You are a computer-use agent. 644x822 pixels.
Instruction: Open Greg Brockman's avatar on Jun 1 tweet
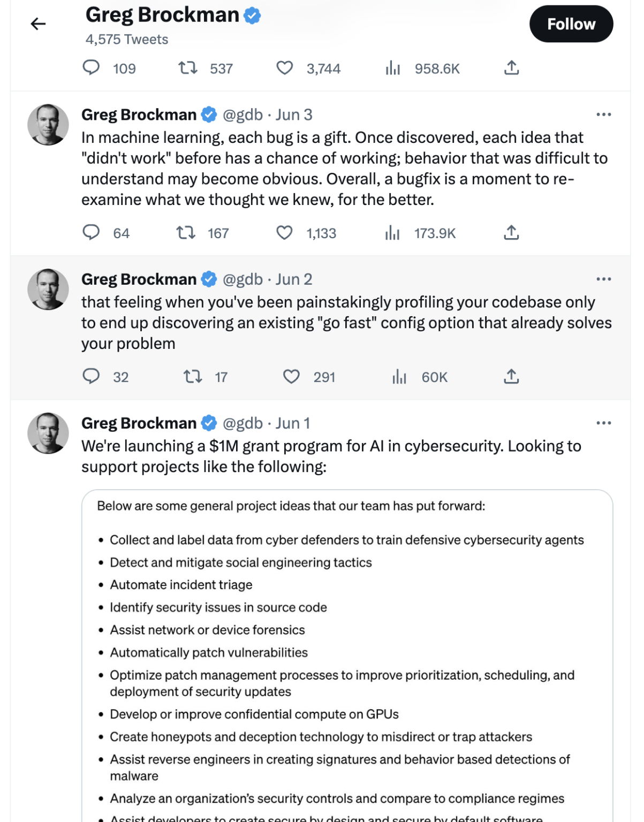tap(48, 433)
